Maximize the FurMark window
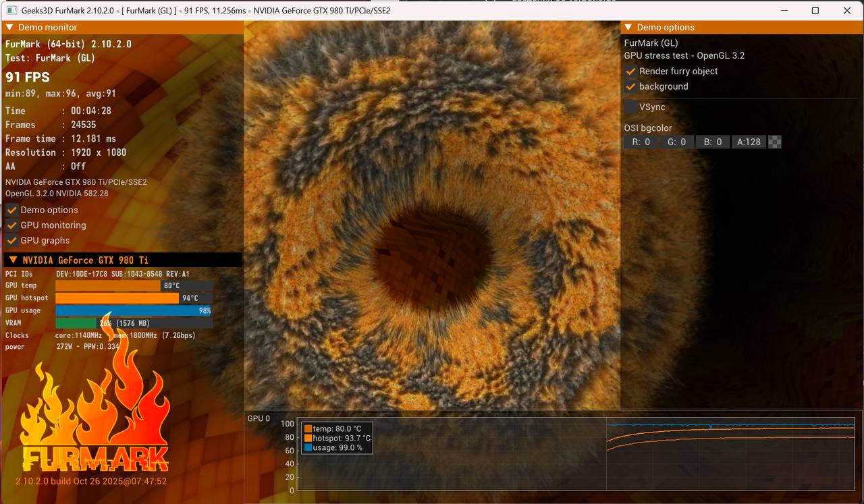The height and width of the screenshot is (504, 864). [815, 11]
